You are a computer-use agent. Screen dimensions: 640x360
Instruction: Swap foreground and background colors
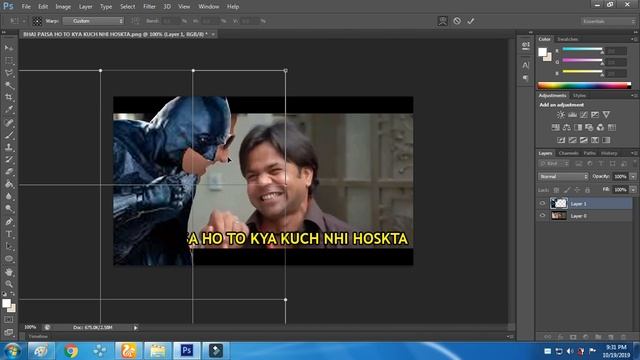[x=12, y=293]
